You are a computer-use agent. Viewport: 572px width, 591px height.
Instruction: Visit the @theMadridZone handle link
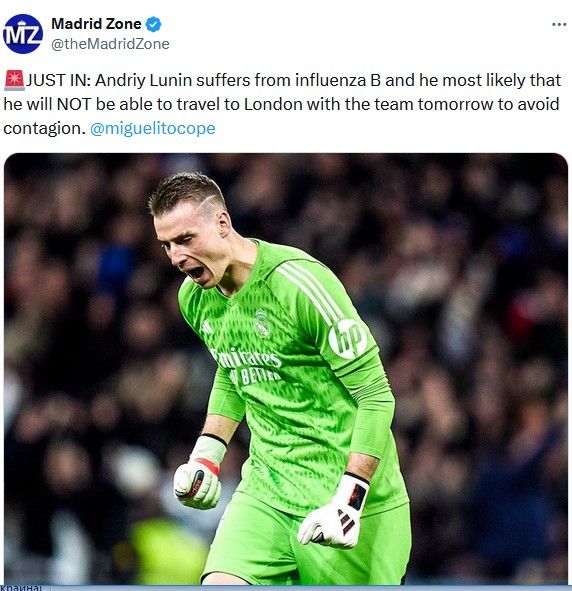click(x=110, y=44)
